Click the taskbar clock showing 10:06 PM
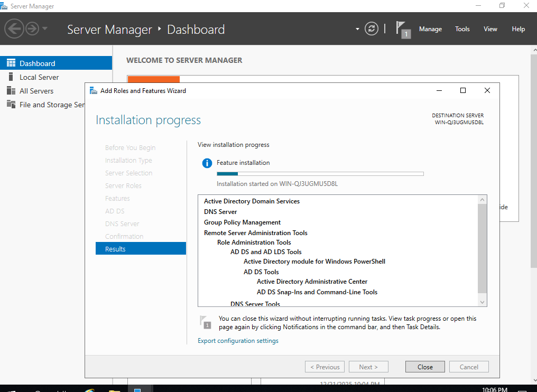The width and height of the screenshot is (537, 392). point(494,389)
